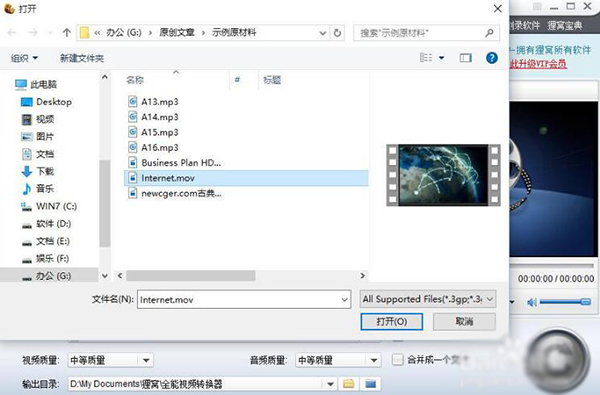This screenshot has width=600, height=395.
Task: Open output folder with yellow folder icon
Action: (x=348, y=384)
